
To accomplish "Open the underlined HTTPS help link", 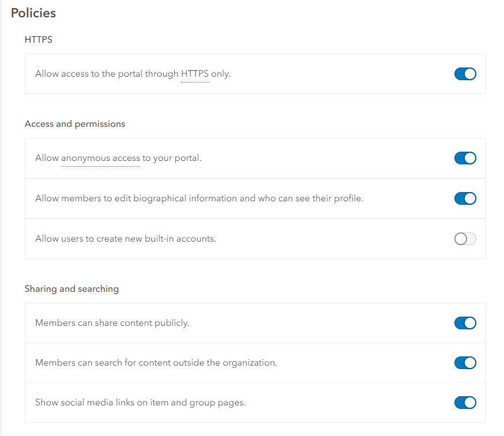I will coord(194,74).
